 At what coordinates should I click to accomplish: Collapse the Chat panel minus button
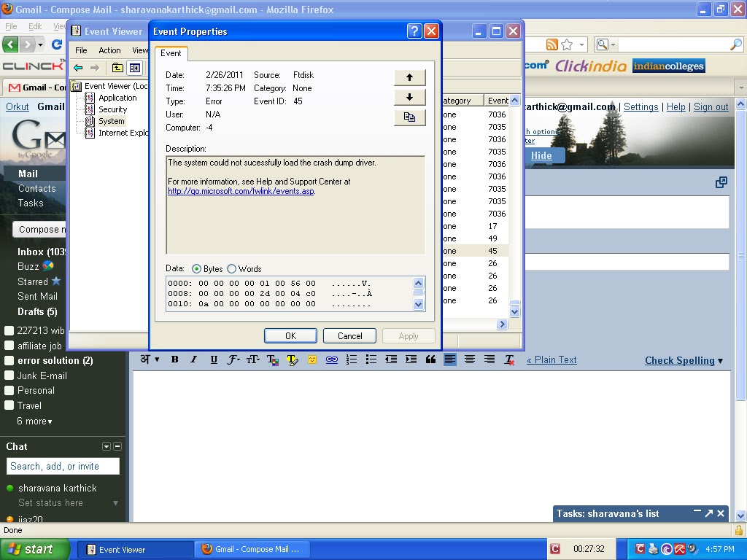[x=117, y=446]
